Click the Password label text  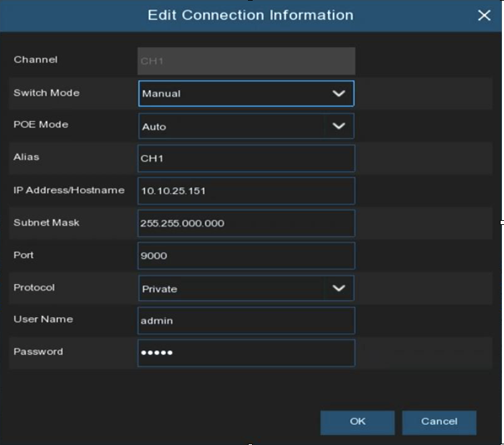tap(38, 351)
